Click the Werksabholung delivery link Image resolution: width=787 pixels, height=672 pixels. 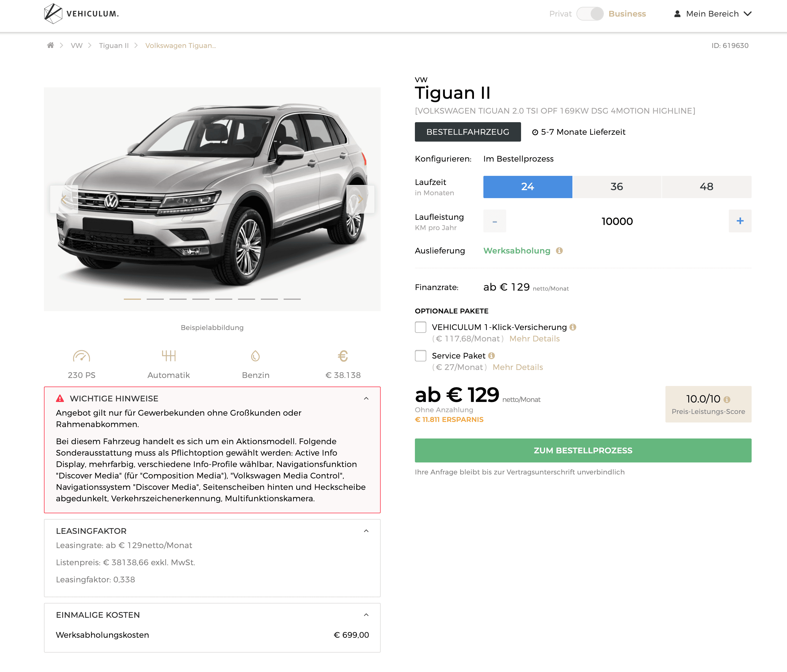pyautogui.click(x=516, y=250)
